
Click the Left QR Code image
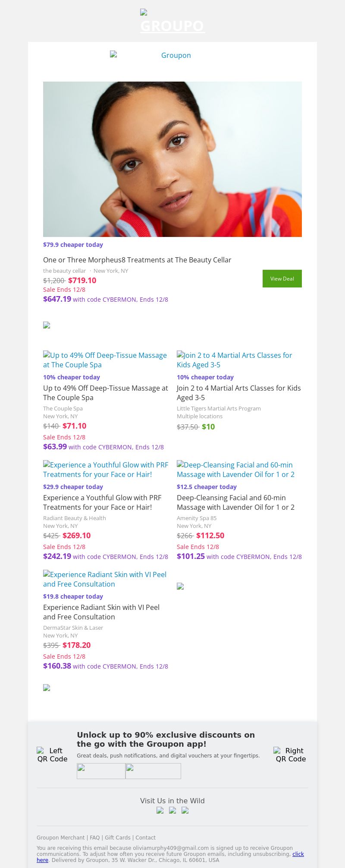53,755
